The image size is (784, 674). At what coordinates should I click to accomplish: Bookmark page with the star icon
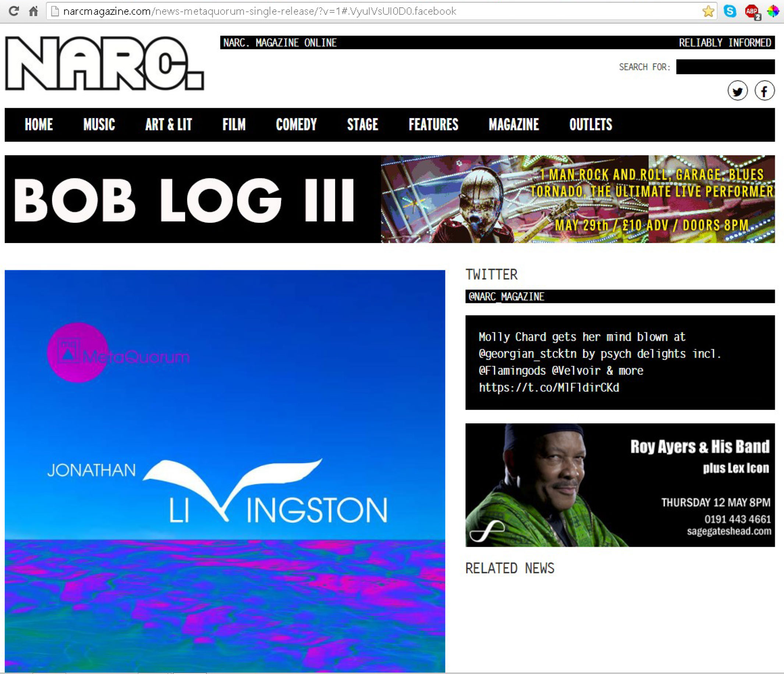708,11
